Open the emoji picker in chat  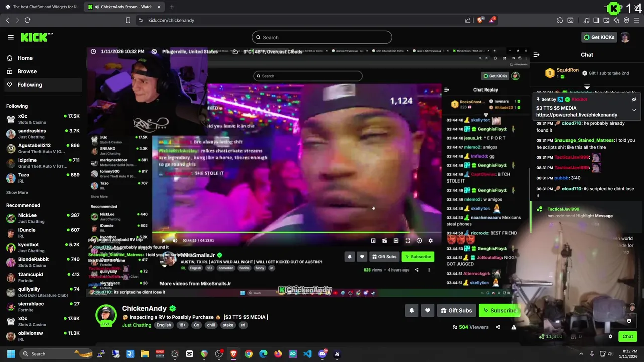(629, 321)
